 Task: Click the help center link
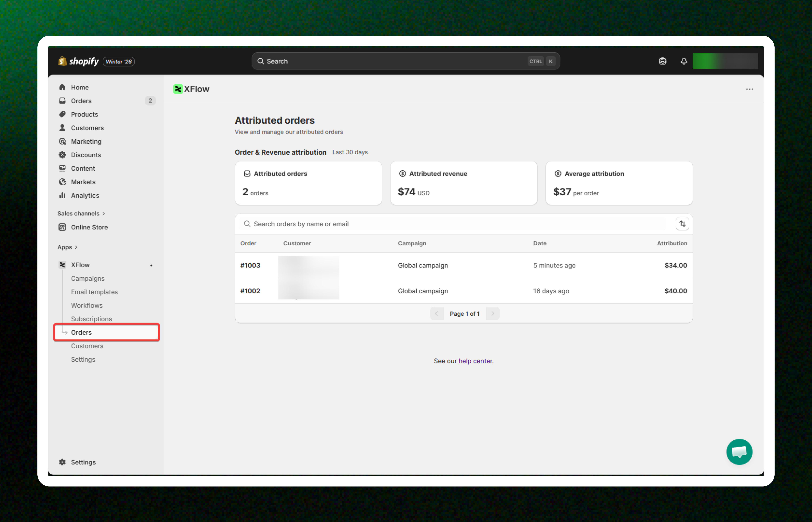475,361
